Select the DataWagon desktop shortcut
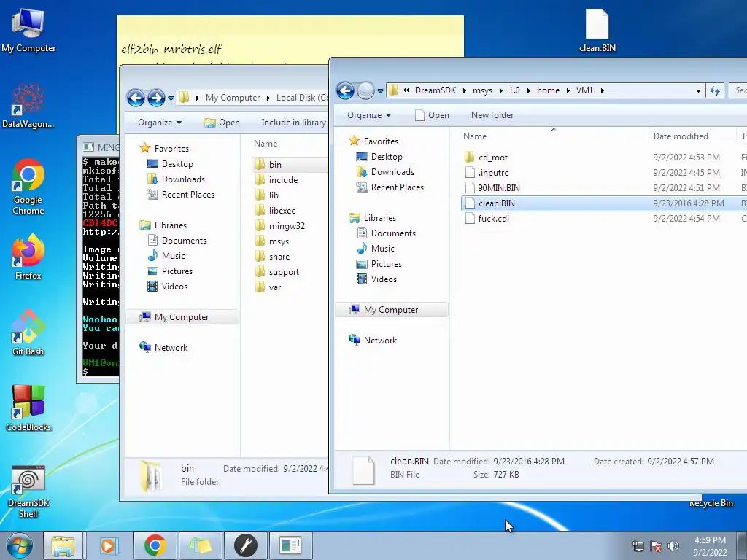 click(28, 106)
